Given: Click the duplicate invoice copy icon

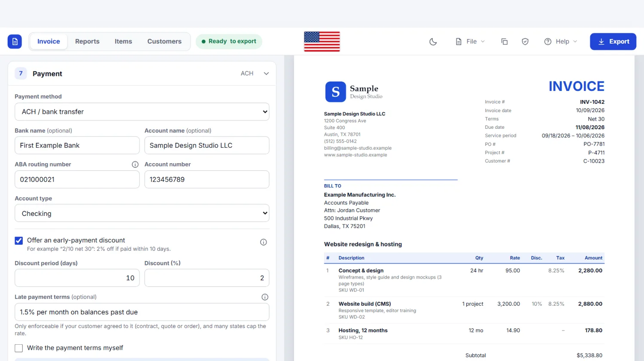Looking at the screenshot, I should pyautogui.click(x=504, y=42).
